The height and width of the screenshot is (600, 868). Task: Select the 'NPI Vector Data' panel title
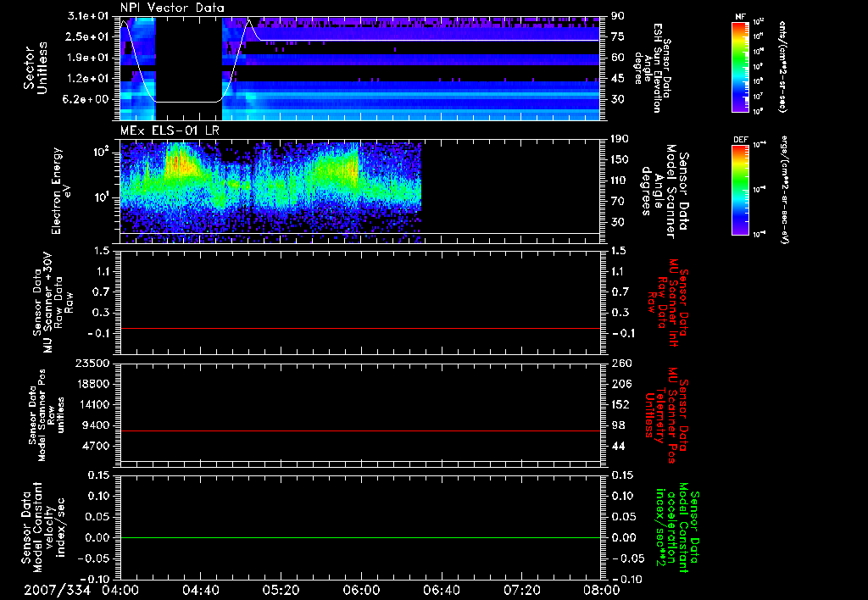(x=172, y=8)
